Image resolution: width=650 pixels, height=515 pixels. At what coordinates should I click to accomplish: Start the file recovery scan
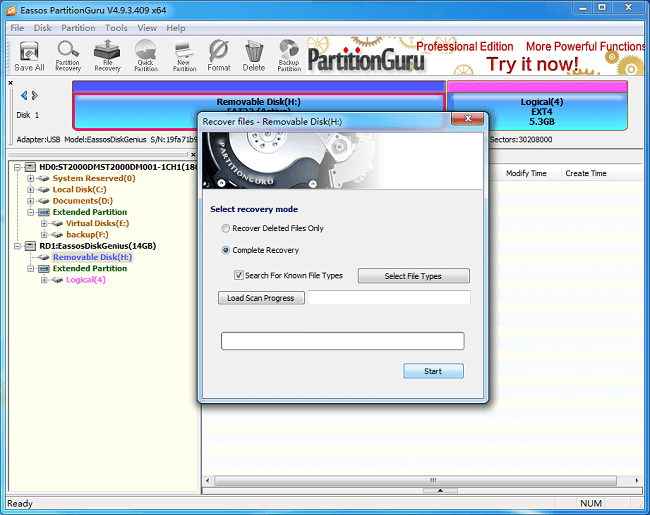[x=434, y=371]
